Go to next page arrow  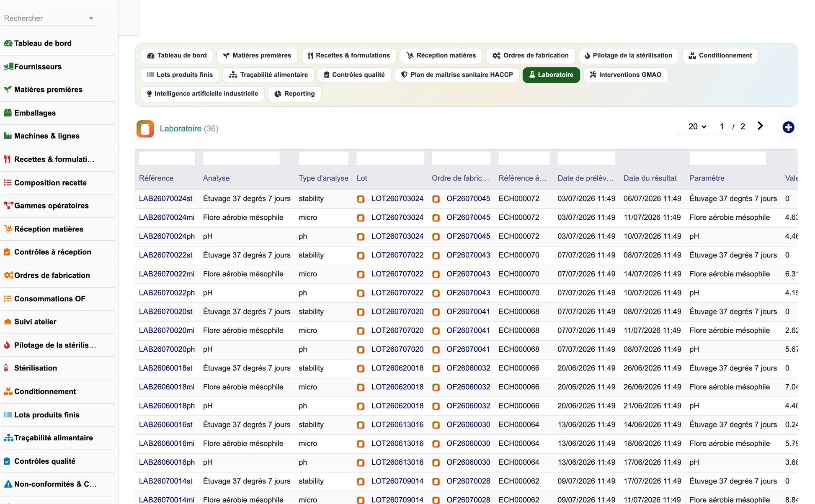[x=760, y=126]
